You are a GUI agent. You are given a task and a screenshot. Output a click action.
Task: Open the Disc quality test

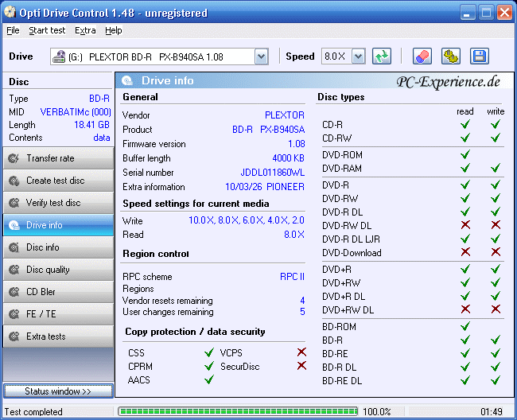point(57,270)
